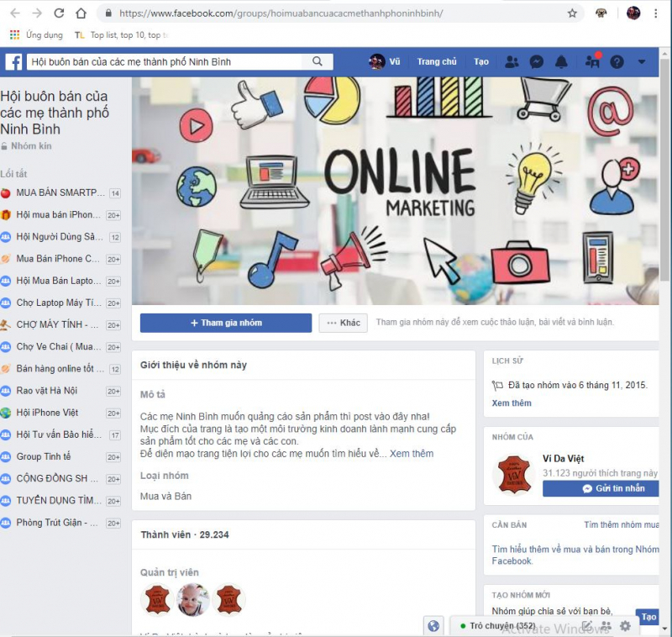Image resolution: width=672 pixels, height=637 pixels.
Task: Go to Trang chủ tab
Action: 437,61
